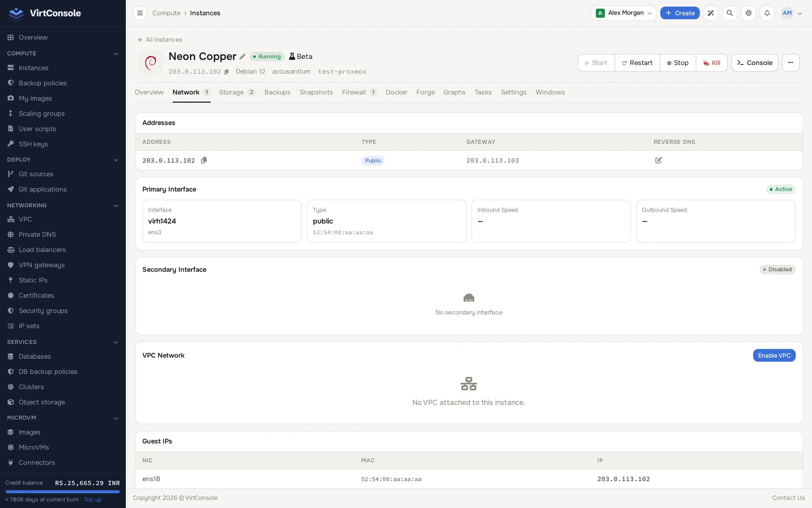Edit instance name with pencil icon

click(242, 56)
